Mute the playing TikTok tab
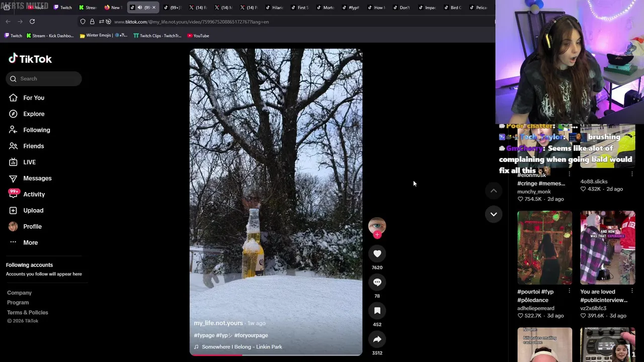Image resolution: width=644 pixels, height=362 pixels. tap(140, 8)
